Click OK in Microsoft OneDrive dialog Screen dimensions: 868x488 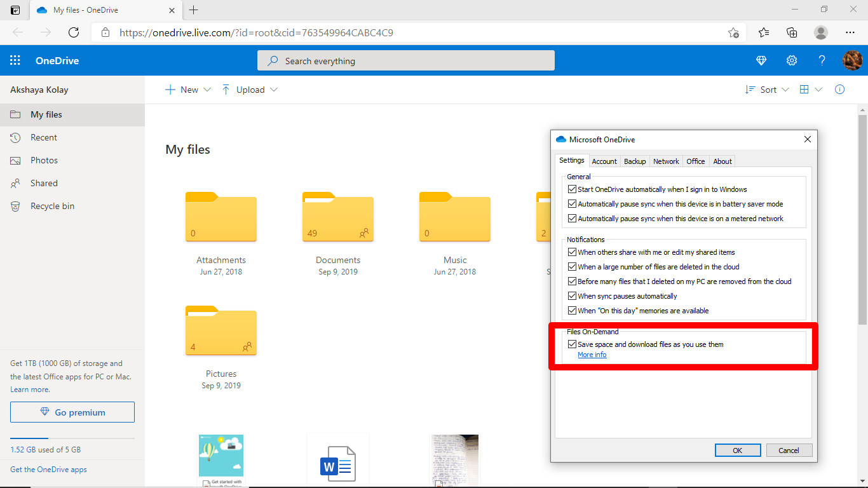pos(738,450)
